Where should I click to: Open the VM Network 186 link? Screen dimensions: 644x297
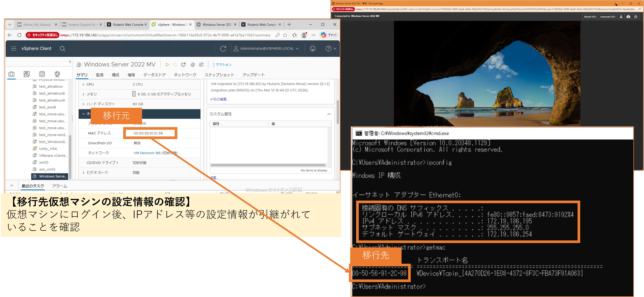pos(147,153)
